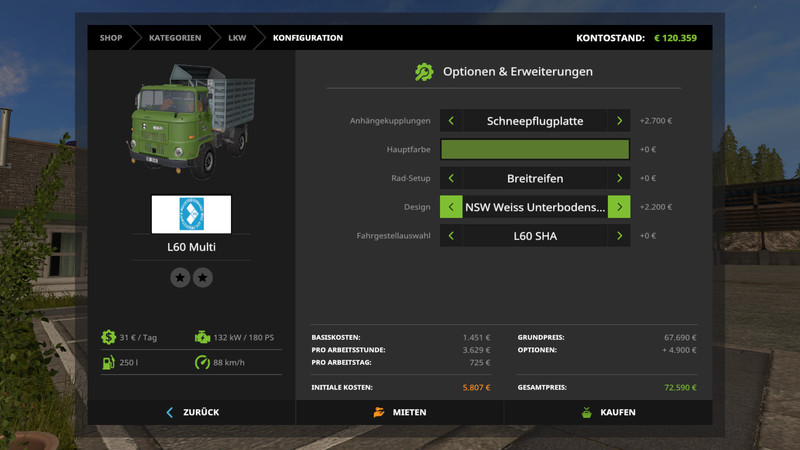Choose next Design option
The height and width of the screenshot is (450, 800).
click(619, 207)
